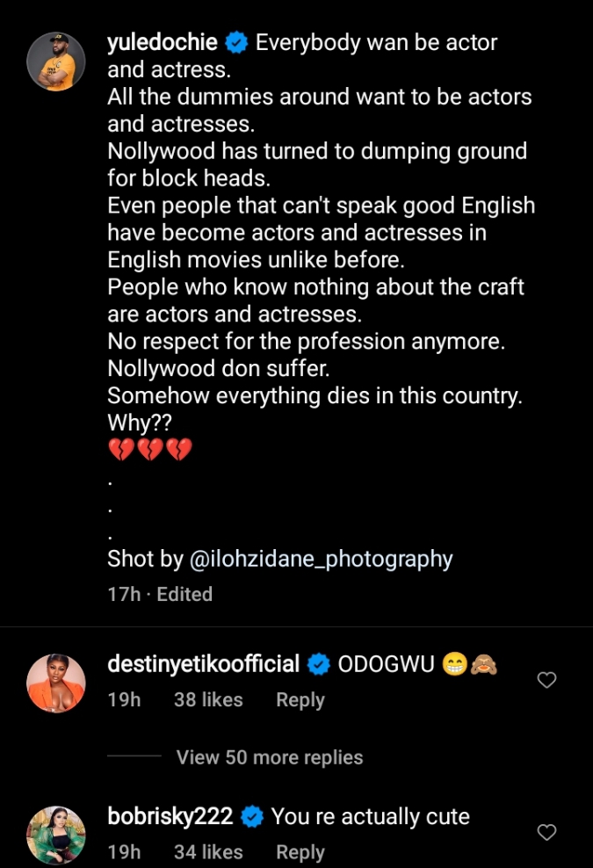Reply to bobrisky222's comment
This screenshot has height=868, width=593.
coord(300,852)
